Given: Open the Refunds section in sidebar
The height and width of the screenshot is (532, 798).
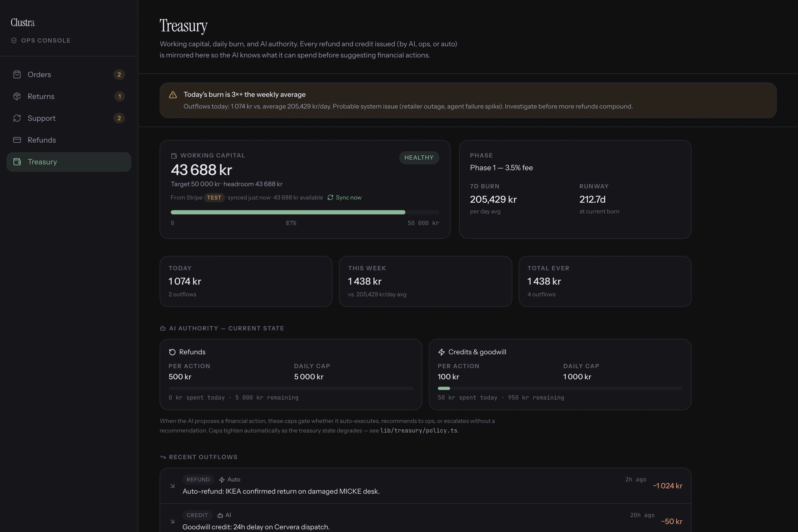Looking at the screenshot, I should [x=69, y=140].
